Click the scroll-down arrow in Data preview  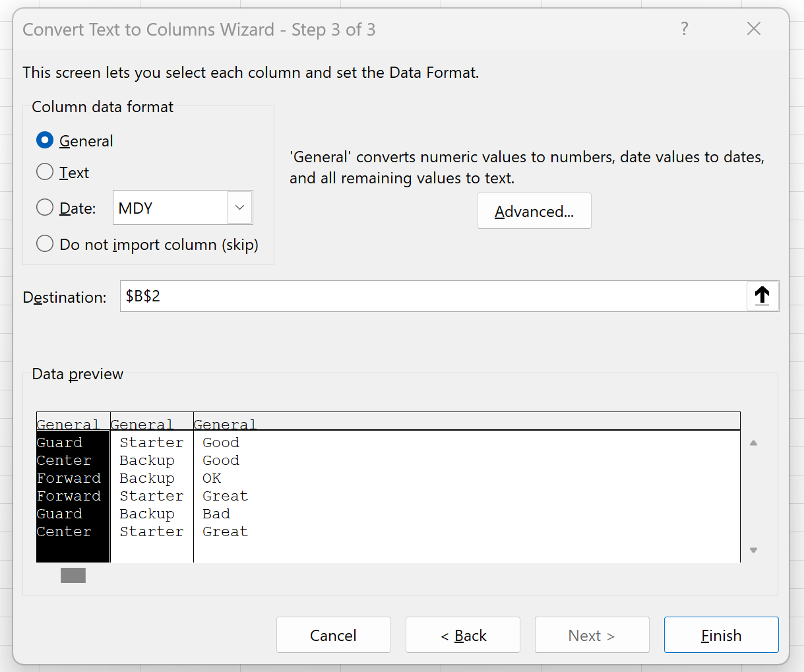[x=753, y=549]
